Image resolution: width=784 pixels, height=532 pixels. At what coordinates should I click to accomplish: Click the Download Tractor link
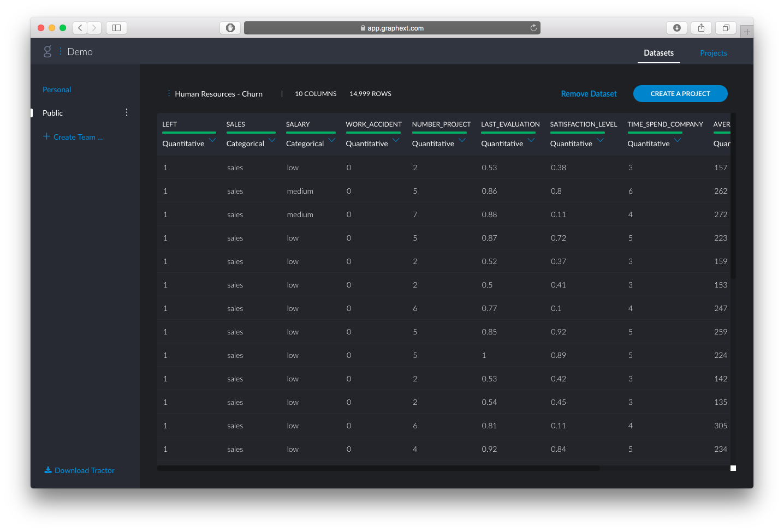coord(80,470)
